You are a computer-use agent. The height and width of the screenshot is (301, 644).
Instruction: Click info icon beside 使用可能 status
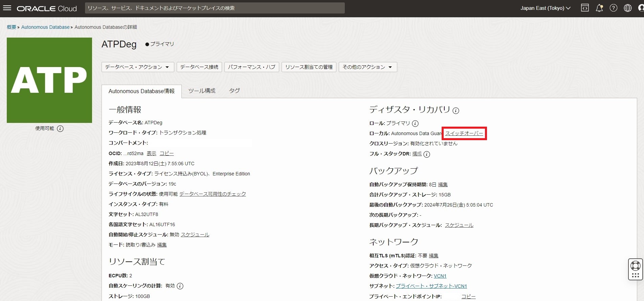coord(60,129)
